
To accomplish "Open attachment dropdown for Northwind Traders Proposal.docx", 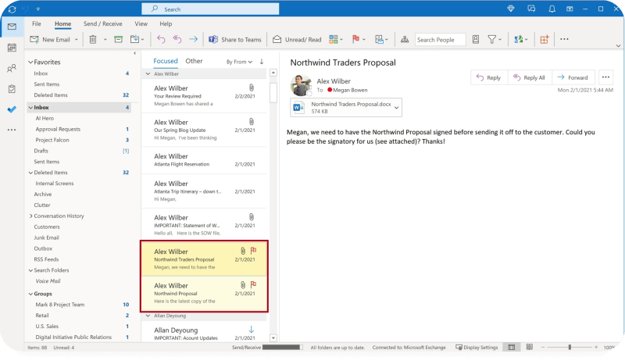I will 397,108.
